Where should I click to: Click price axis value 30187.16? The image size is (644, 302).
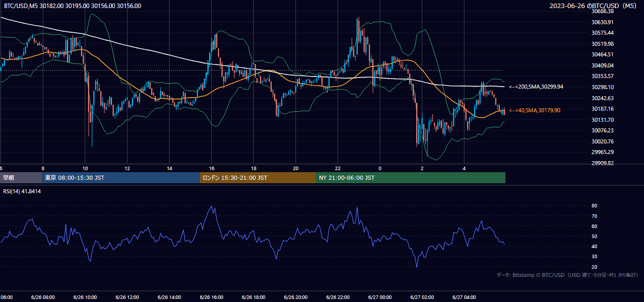(x=603, y=109)
